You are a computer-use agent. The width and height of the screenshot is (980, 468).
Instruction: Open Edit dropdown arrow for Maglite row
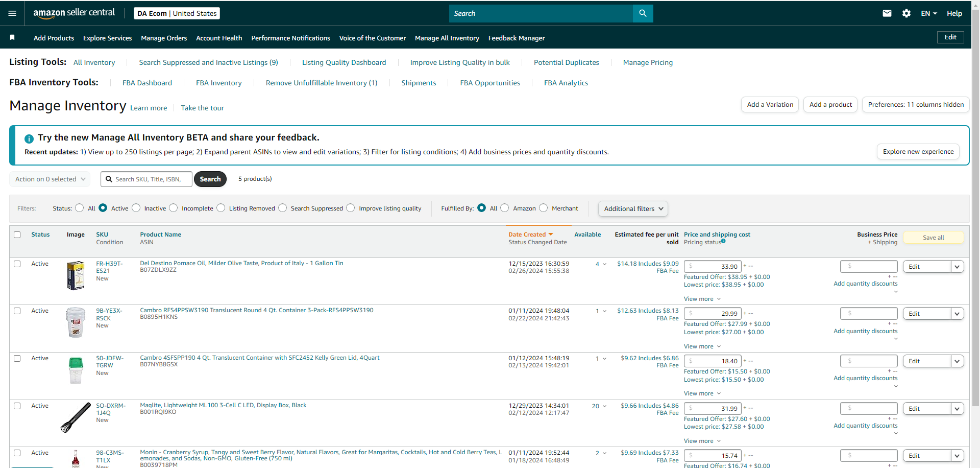(x=957, y=409)
